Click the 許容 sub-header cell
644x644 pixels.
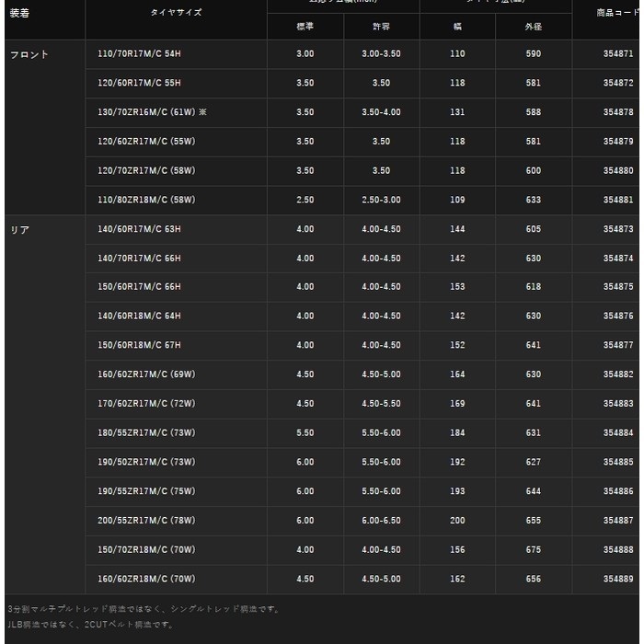(x=381, y=27)
